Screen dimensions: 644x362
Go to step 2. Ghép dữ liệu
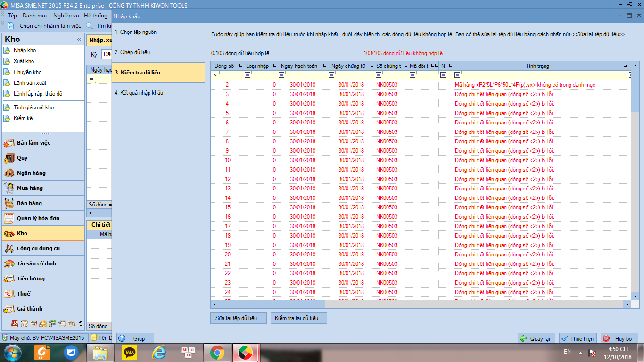(158, 52)
